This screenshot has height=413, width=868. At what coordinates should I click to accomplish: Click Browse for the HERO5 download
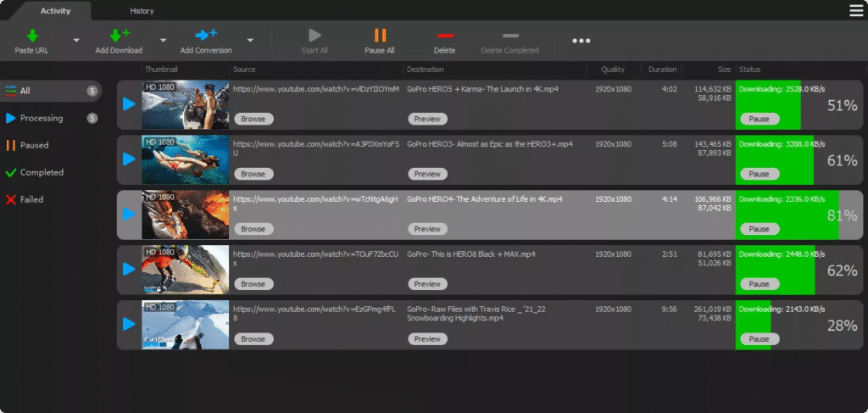pyautogui.click(x=253, y=119)
